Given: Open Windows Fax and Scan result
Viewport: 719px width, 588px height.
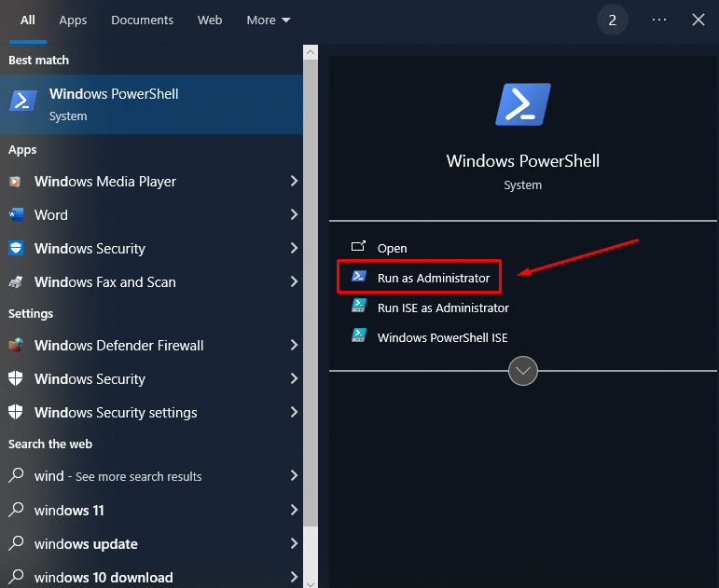Looking at the screenshot, I should pos(151,281).
